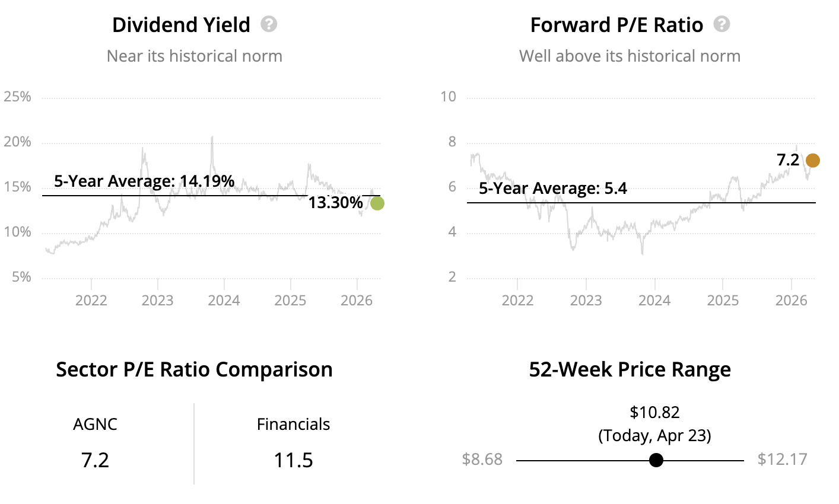839x504 pixels.
Task: Click the 52-Week Price Range heading
Action: point(630,369)
